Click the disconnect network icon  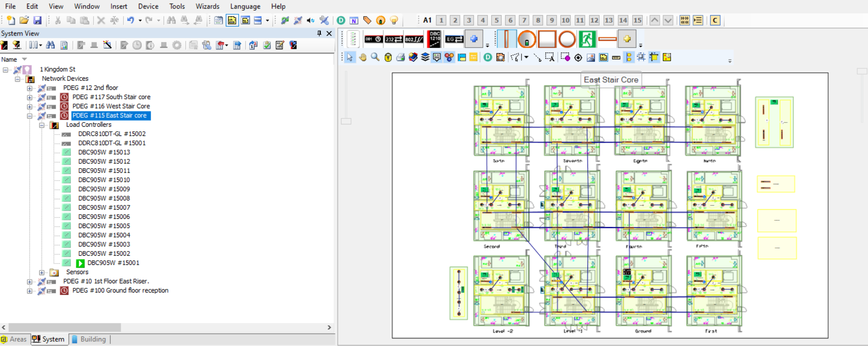[298, 20]
